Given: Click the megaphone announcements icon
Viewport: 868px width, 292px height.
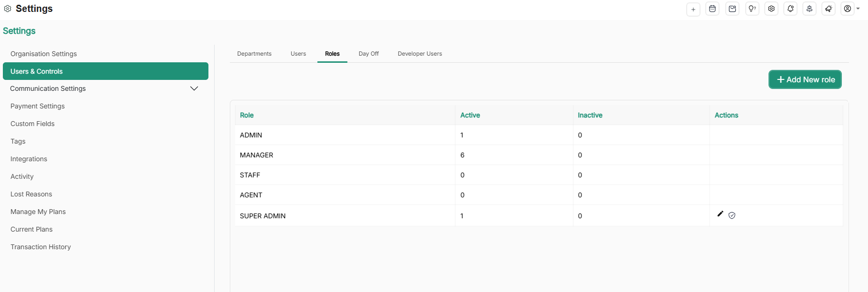Looking at the screenshot, I should 829,9.
